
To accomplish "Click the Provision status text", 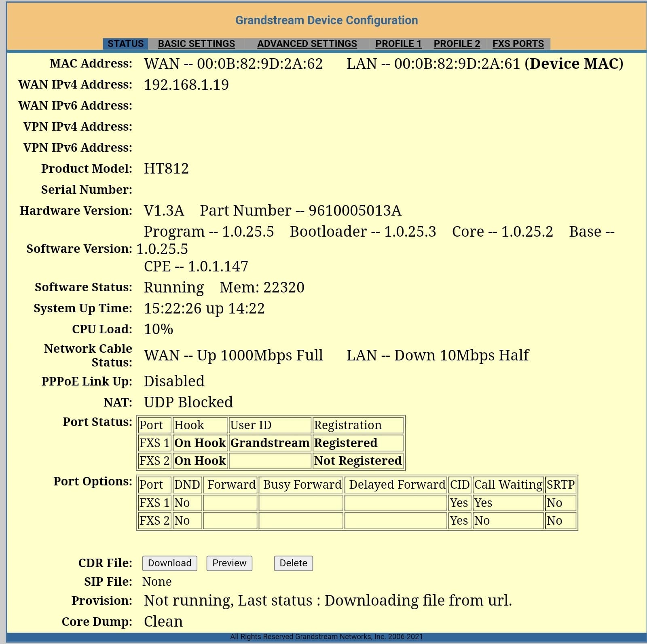I will [x=328, y=601].
